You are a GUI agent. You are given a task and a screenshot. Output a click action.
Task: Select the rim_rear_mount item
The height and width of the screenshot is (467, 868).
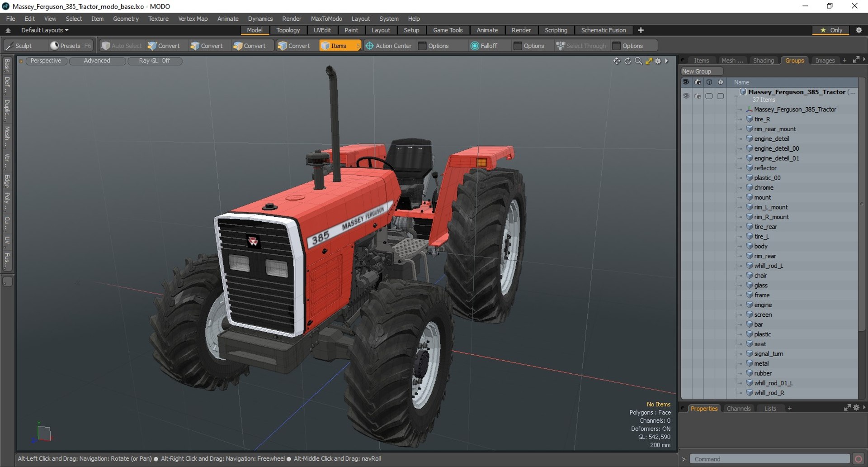(775, 129)
